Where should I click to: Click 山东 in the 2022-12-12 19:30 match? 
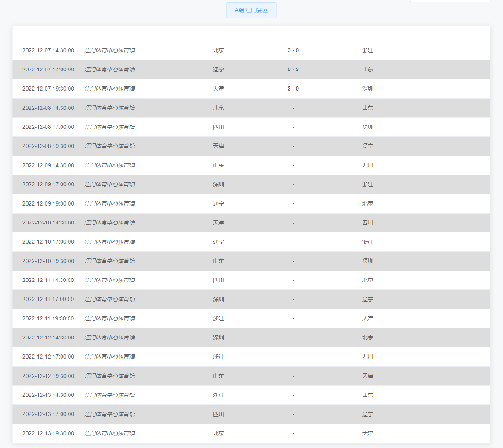click(x=218, y=376)
